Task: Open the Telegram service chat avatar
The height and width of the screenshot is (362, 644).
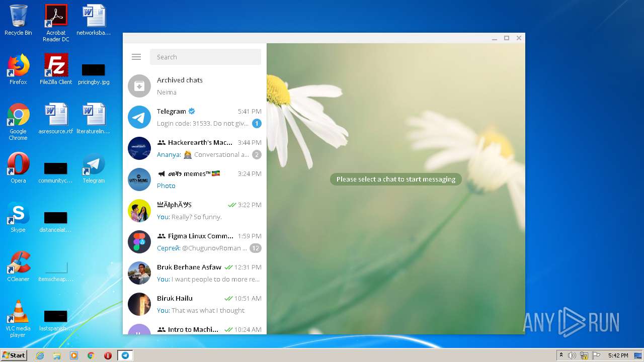Action: (x=139, y=117)
